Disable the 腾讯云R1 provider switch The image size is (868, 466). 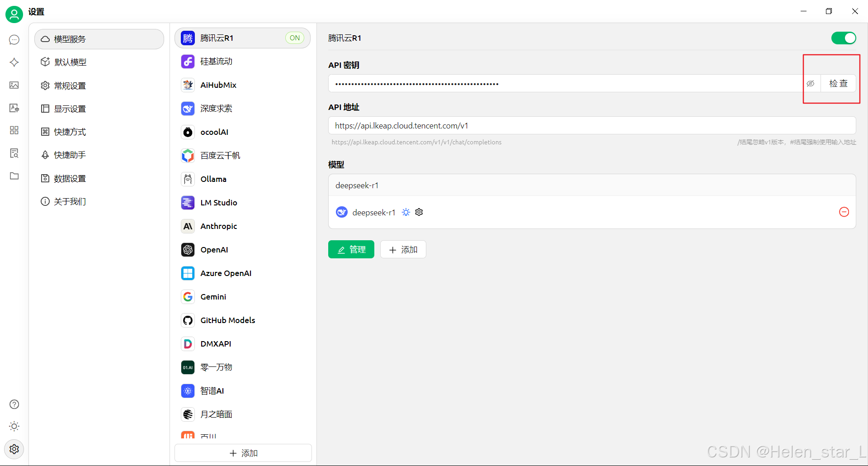(x=844, y=38)
